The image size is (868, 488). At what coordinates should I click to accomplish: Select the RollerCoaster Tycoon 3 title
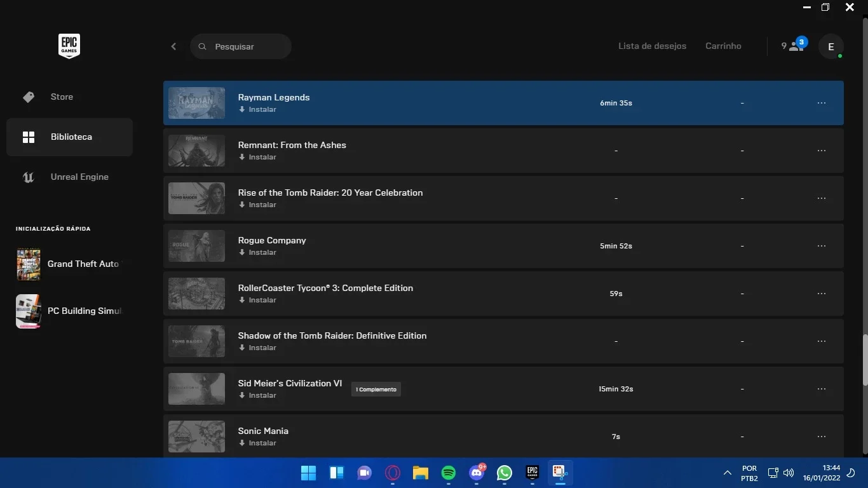pyautogui.click(x=325, y=288)
